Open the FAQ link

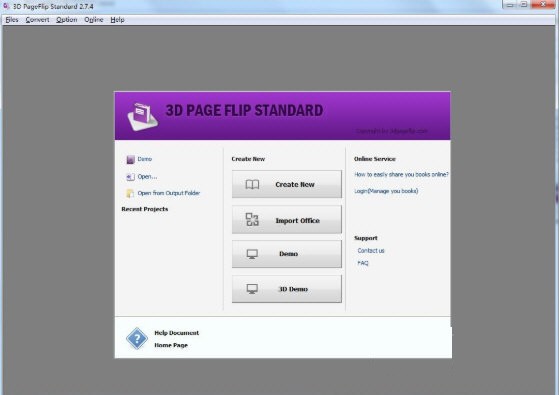coord(362,263)
